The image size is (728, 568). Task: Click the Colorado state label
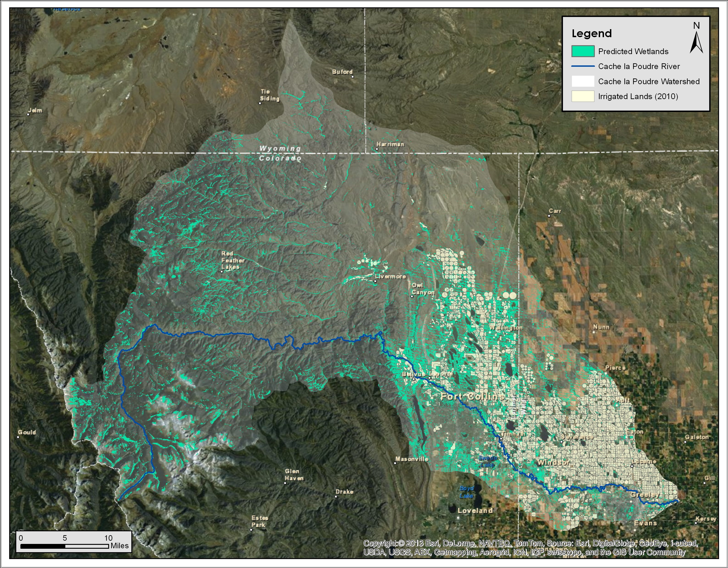pos(280,158)
